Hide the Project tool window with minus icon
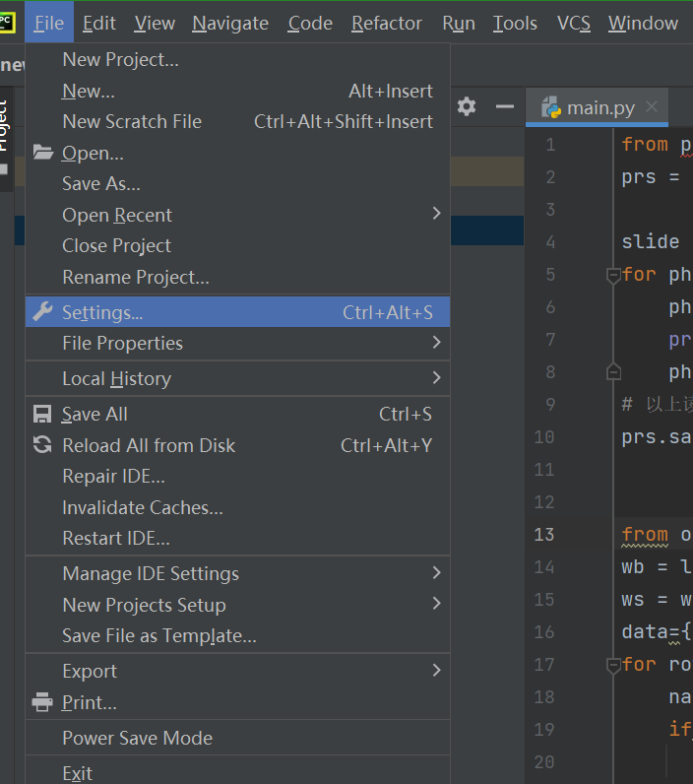Screen dimensions: 693x784 click(505, 106)
